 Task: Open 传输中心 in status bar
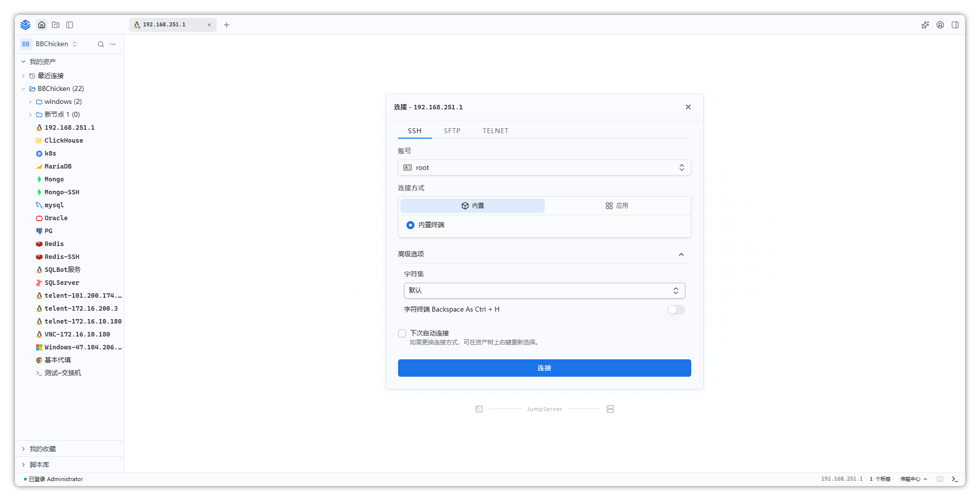coord(913,479)
